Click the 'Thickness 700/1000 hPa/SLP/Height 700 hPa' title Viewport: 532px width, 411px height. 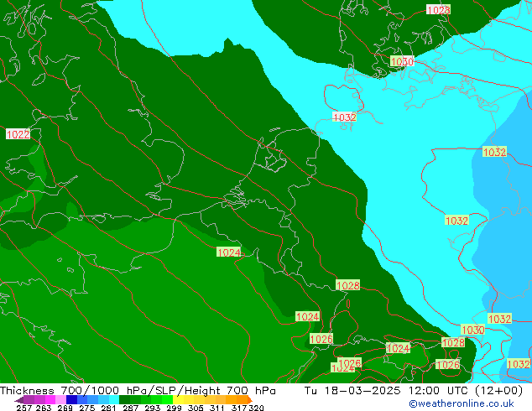[138, 391]
